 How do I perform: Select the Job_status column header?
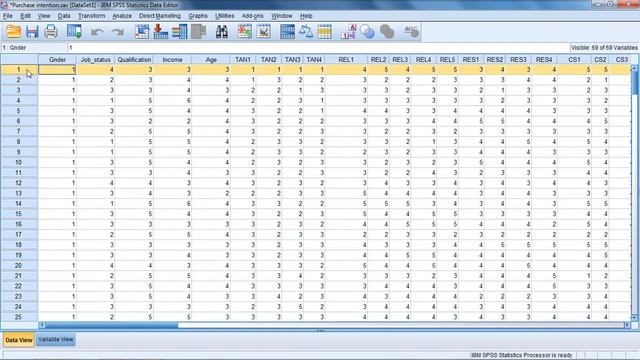pyautogui.click(x=95, y=60)
